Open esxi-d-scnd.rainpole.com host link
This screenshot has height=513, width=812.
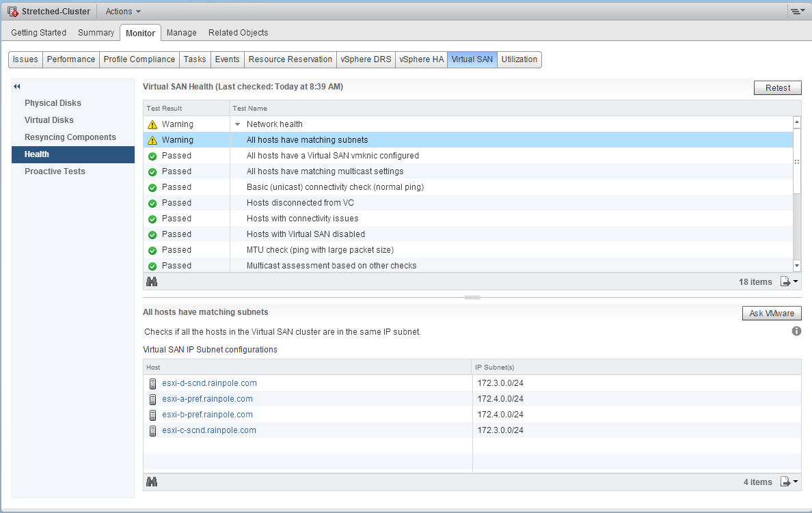point(209,383)
